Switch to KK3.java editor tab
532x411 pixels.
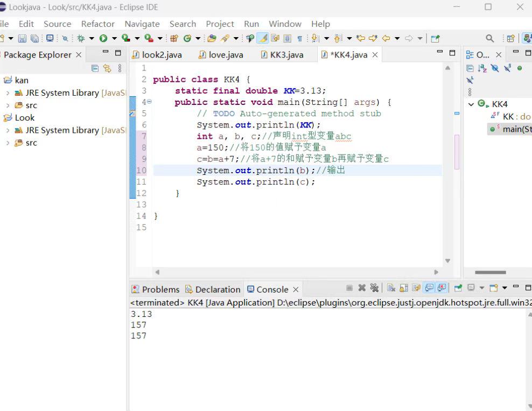click(282, 55)
